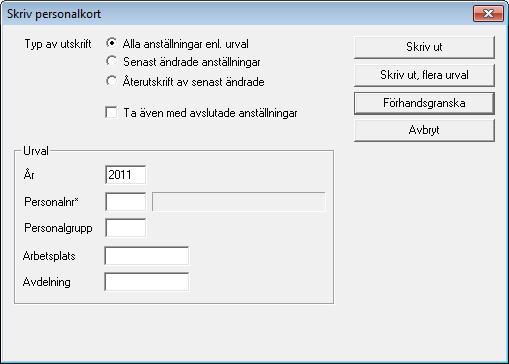This screenshot has width=509, height=364.
Task: Click the 'Typ av utskrift' label
Action: [58, 44]
